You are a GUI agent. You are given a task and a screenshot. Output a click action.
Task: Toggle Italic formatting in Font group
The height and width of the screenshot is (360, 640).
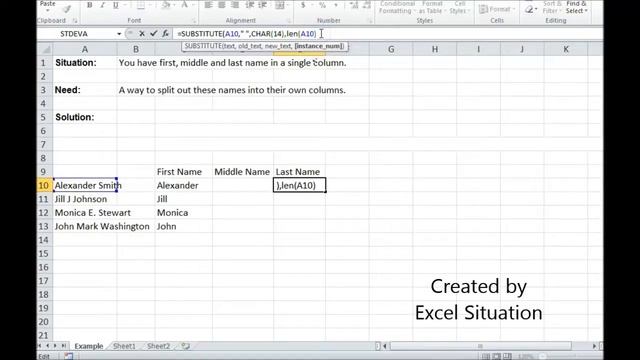point(102,5)
